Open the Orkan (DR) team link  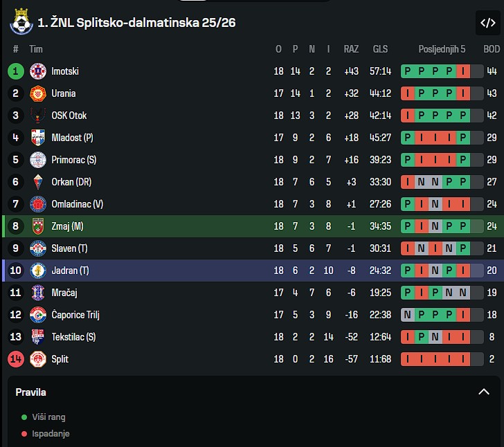pyautogui.click(x=71, y=182)
